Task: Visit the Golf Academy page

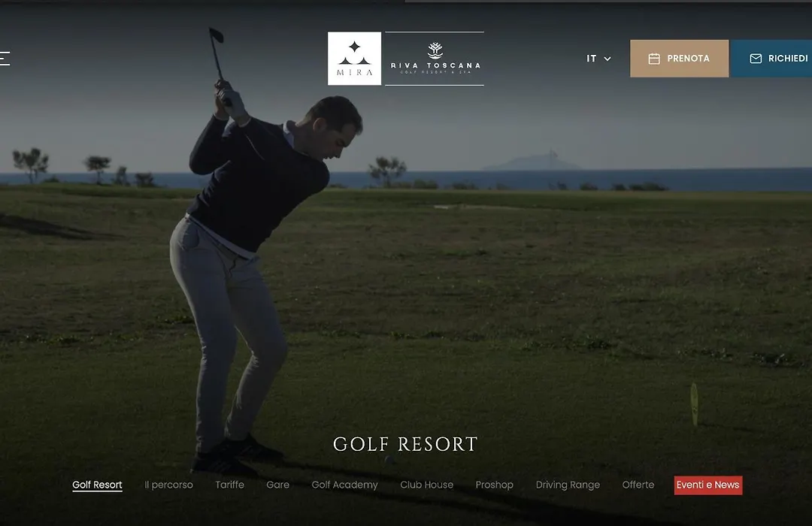Action: coord(344,485)
